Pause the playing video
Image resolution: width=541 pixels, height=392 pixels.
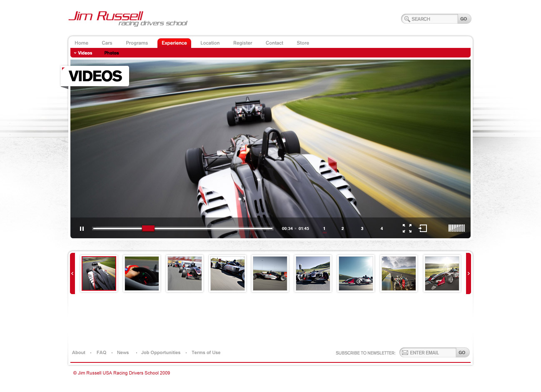[82, 229]
